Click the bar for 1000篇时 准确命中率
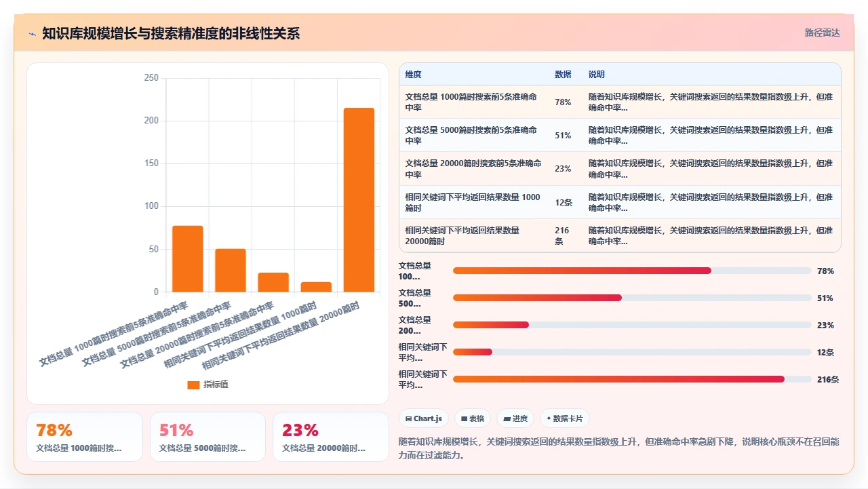 187,259
